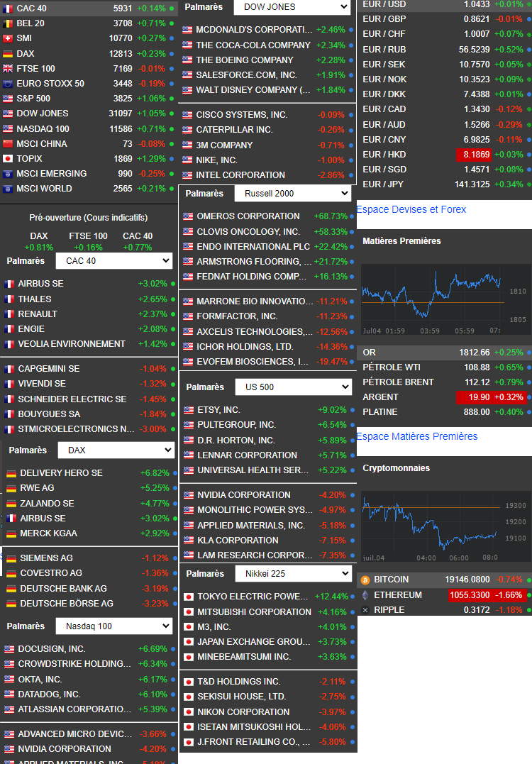Click the flag beside ETSY, INC.
Screen dimensions: 532x764
[189, 410]
